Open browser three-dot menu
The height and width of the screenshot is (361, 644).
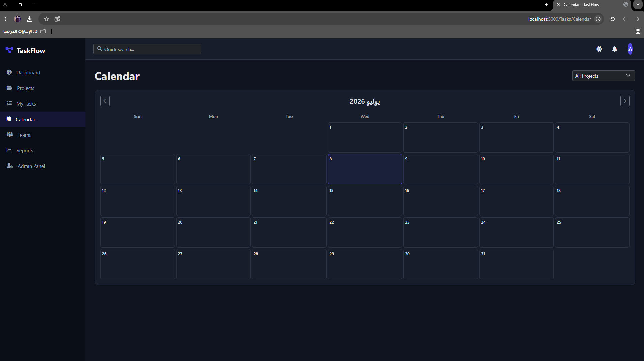click(5, 19)
